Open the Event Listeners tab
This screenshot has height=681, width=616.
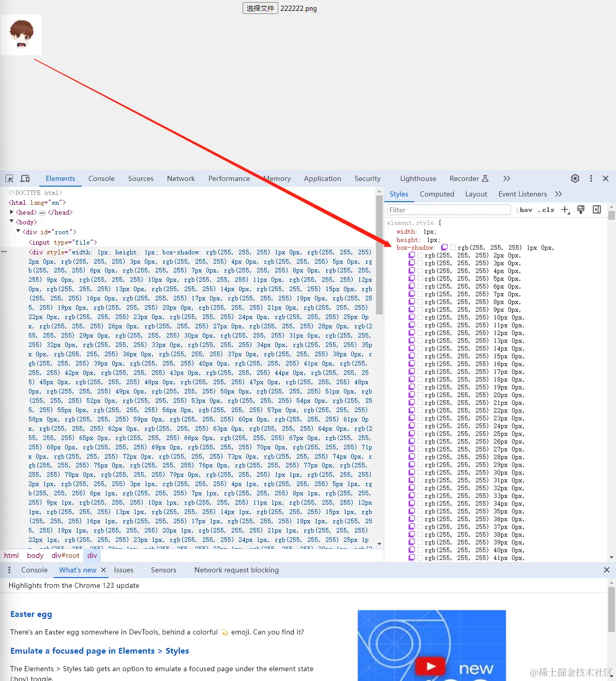(523, 194)
